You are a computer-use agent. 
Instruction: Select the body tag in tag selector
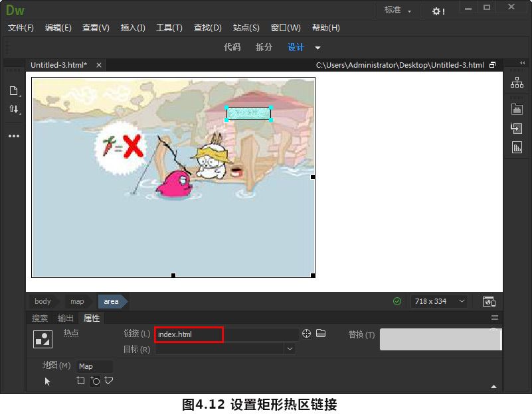tap(43, 301)
